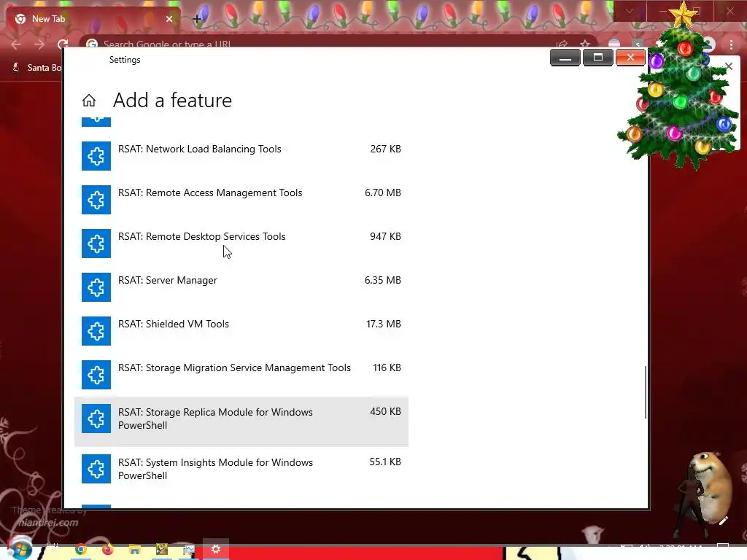Click the Storage Migration Service feature icon
Screen dimensions: 747x560
pos(96,375)
